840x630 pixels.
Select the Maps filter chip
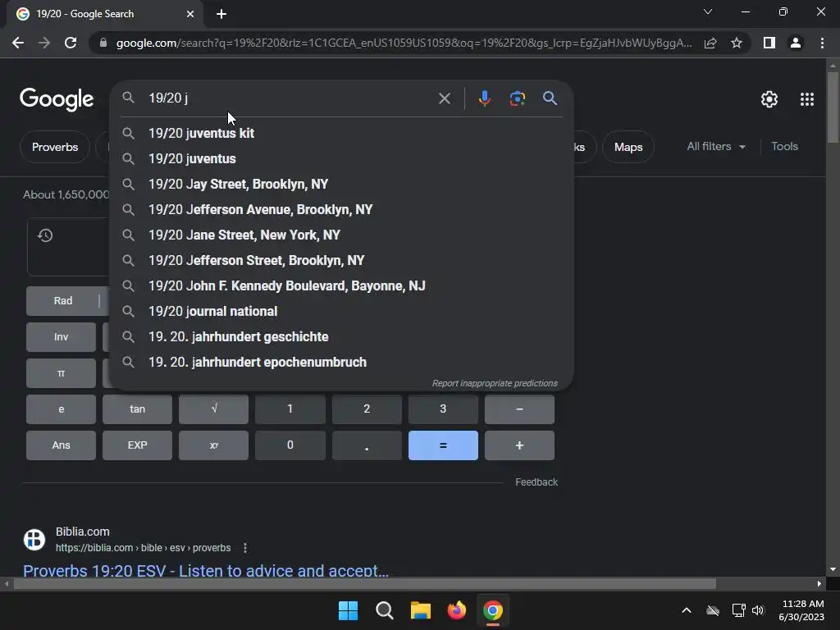(628, 147)
